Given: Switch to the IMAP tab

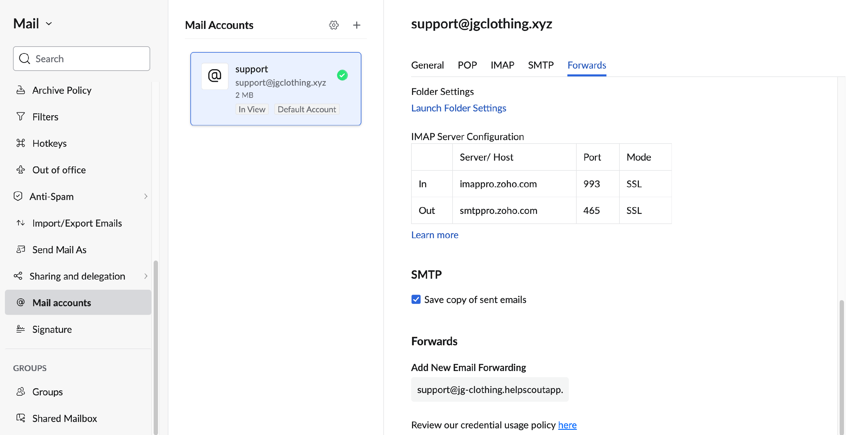Looking at the screenshot, I should point(502,65).
